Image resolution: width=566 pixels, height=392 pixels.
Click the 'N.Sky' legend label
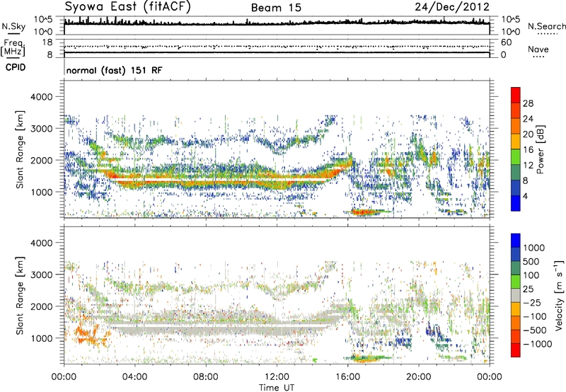[13, 26]
